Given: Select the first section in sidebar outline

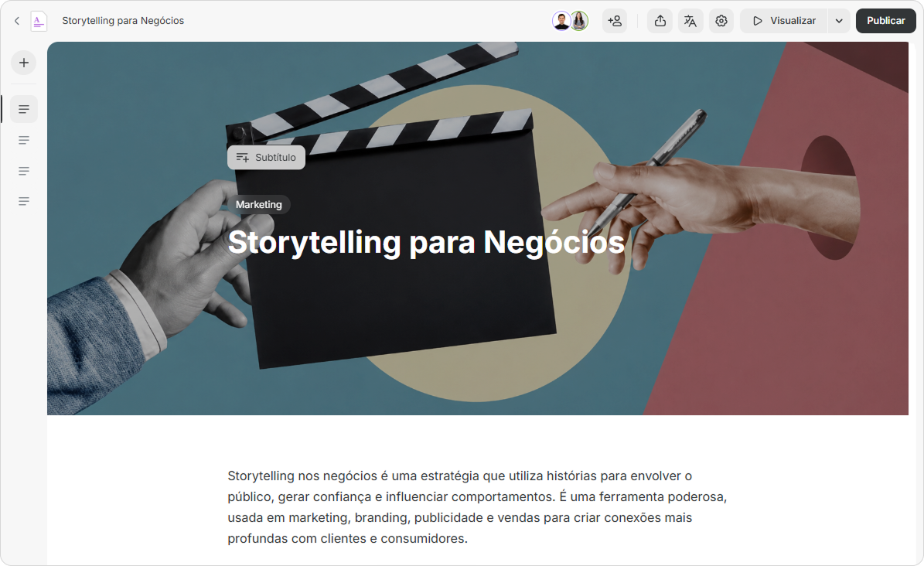Looking at the screenshot, I should 23,109.
